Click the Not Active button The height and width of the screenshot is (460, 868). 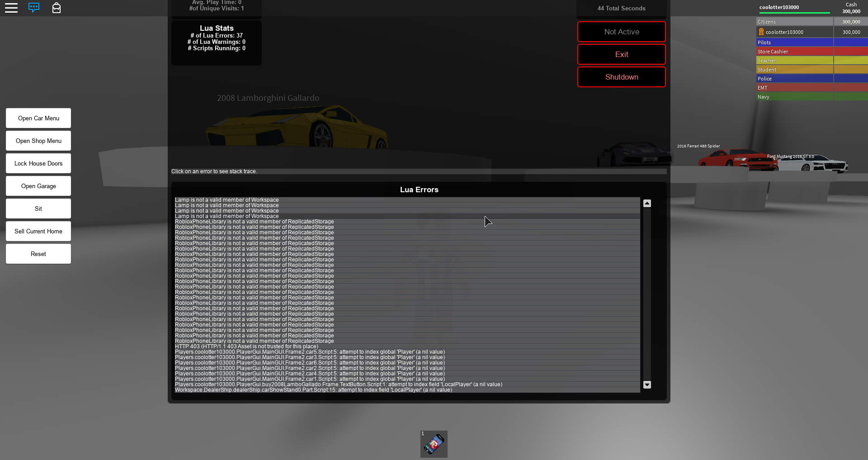coord(622,32)
